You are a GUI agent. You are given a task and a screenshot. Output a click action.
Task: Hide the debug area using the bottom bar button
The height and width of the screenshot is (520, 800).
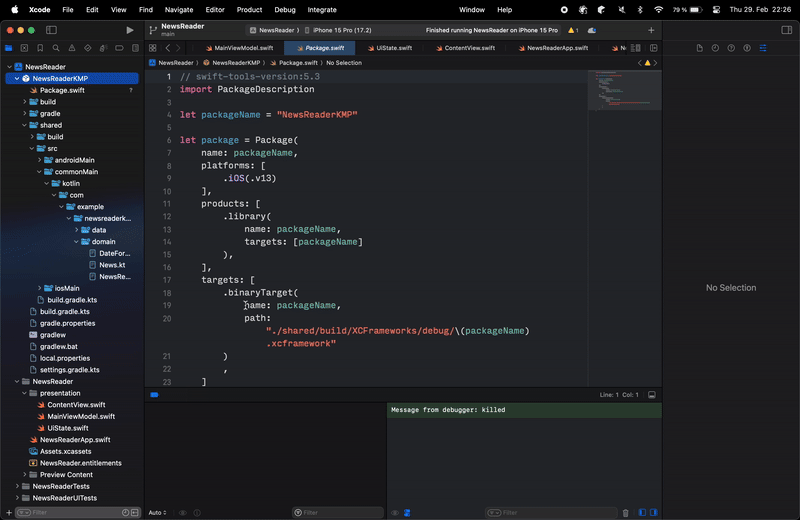pyautogui.click(x=652, y=395)
